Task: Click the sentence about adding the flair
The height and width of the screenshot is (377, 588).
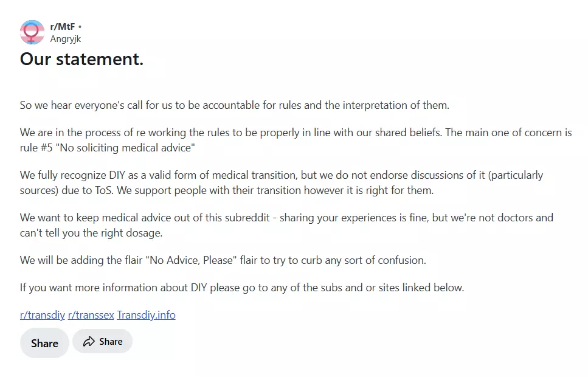Action: tap(223, 260)
